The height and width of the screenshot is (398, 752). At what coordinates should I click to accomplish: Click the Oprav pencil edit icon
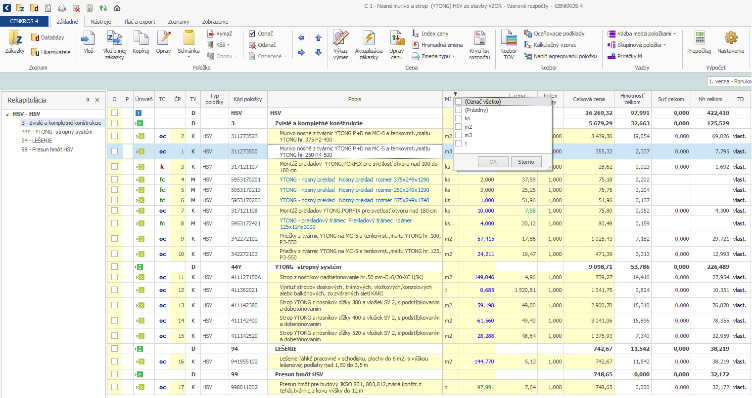[x=164, y=38]
